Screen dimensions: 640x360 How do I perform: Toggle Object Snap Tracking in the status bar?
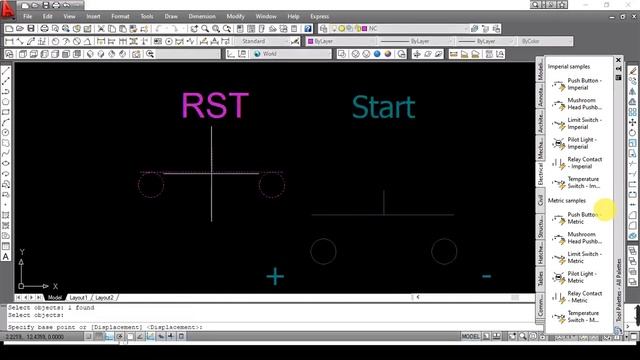click(x=140, y=336)
